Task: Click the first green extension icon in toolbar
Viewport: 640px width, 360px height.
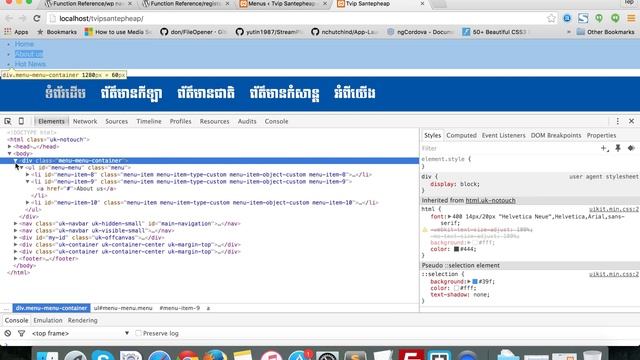Action: (599, 18)
